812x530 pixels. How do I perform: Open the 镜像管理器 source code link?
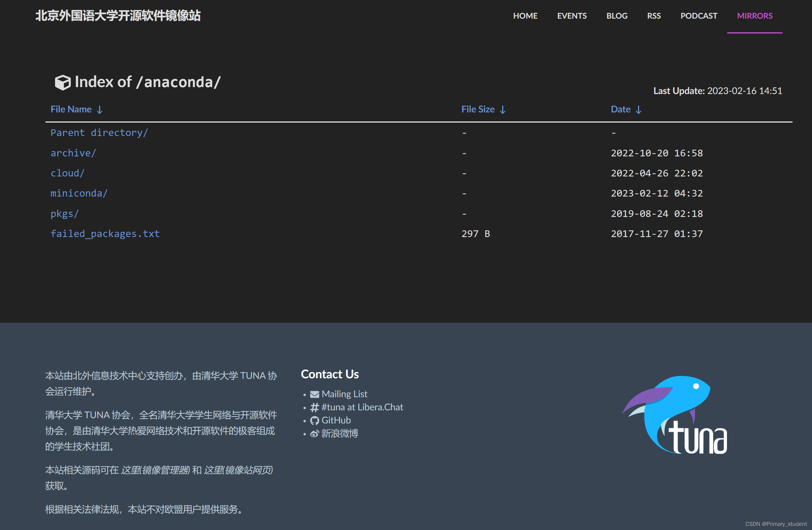(x=156, y=471)
